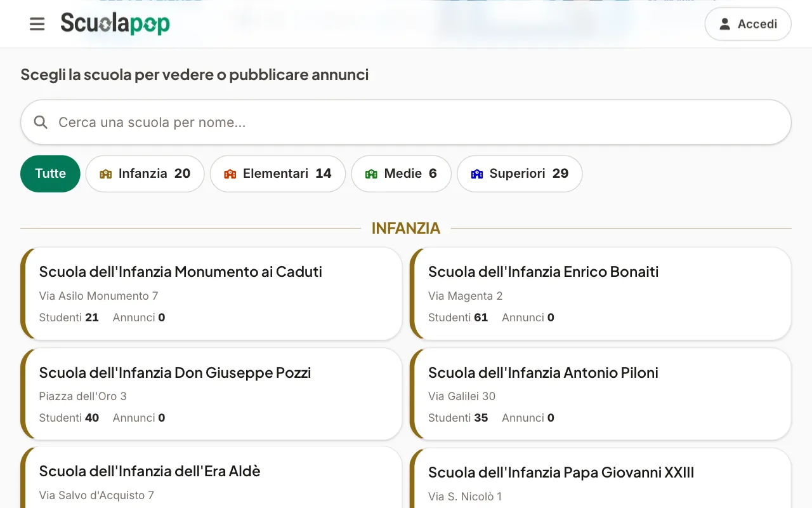Click Studenti 61 on Enrico Bonaiti
Viewport: 812px width, 508px height.
pos(458,317)
